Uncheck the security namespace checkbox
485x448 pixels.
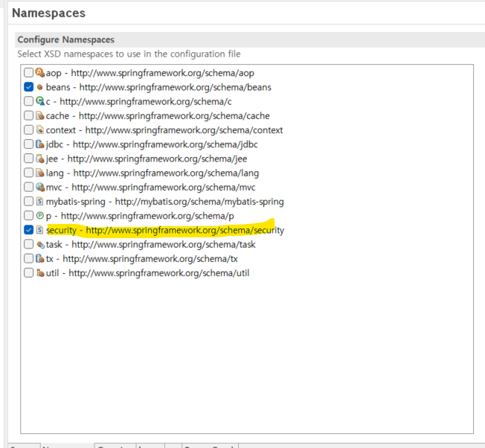[28, 230]
